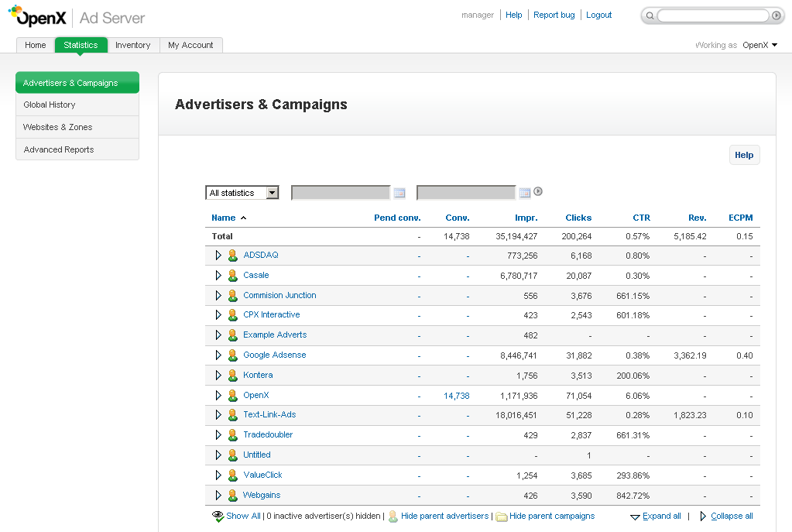Viewport: 792px width, 532px height.
Task: Click the date range go arrow icon
Action: coord(538,192)
